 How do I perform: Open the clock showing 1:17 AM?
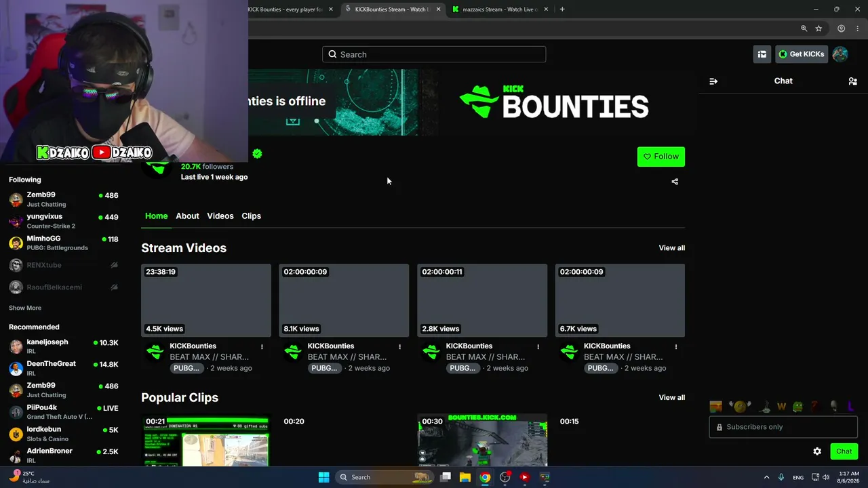coord(848,477)
